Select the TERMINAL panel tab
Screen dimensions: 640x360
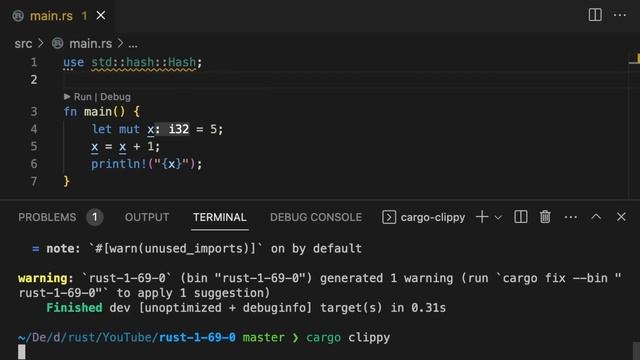(x=220, y=217)
